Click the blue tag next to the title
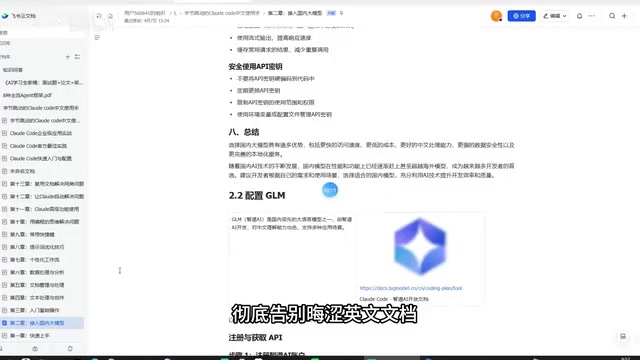Image resolution: width=640 pixels, height=360 pixels. tap(331, 13)
